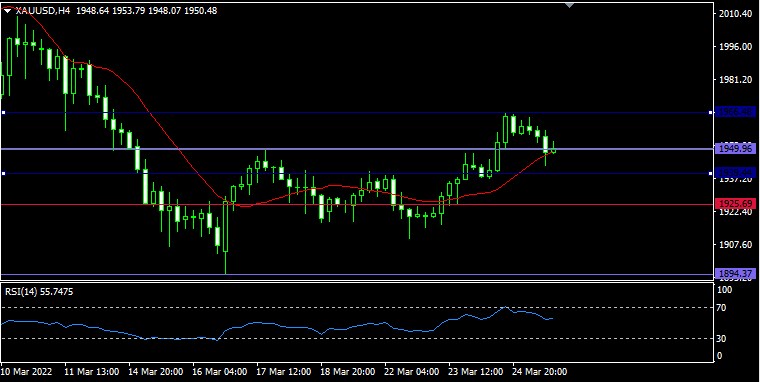Viewport: 760px width, 382px height.
Task: Click the RSI(14) 55.7475 indicator label
Action: coord(39,291)
